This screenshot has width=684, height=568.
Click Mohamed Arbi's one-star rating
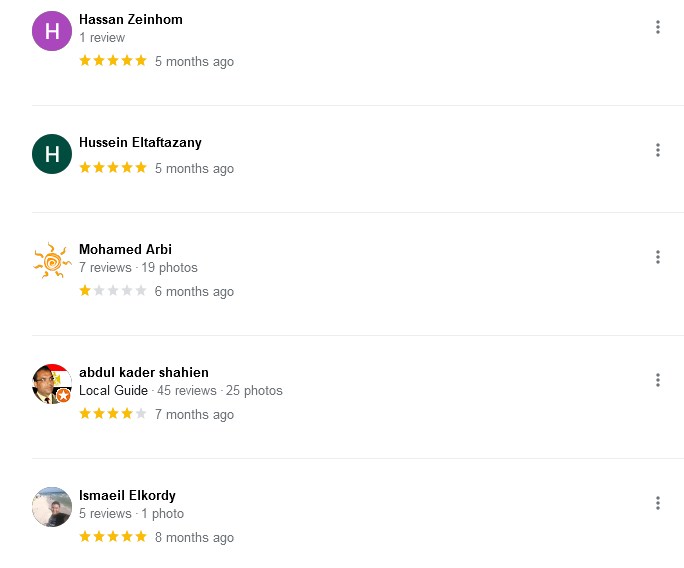[x=113, y=291]
